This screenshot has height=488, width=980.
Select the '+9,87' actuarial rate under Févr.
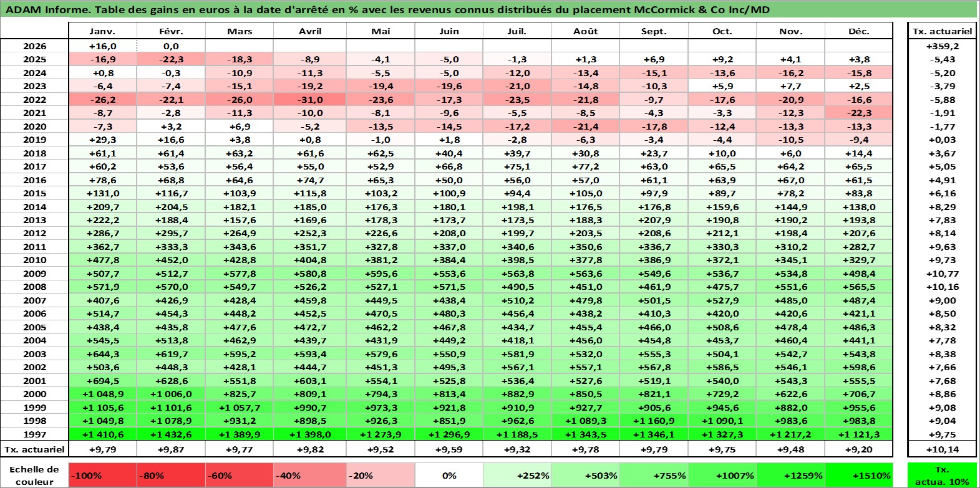tap(171, 449)
